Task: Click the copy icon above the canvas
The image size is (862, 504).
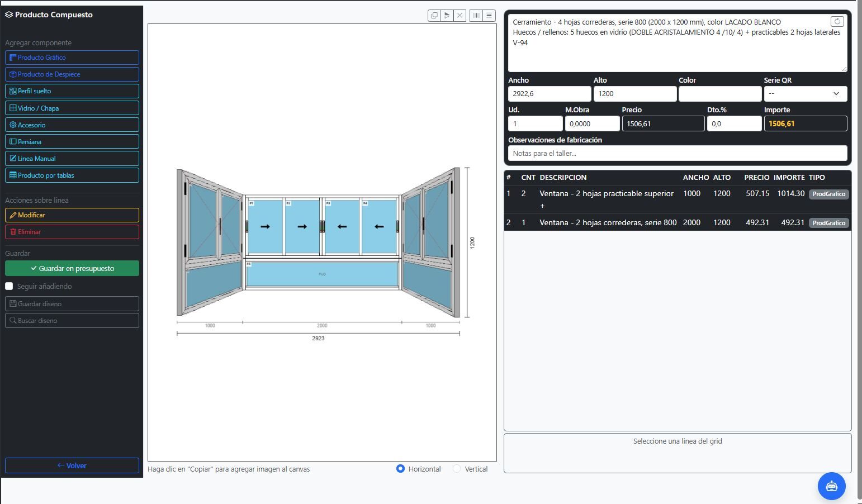Action: click(x=434, y=16)
